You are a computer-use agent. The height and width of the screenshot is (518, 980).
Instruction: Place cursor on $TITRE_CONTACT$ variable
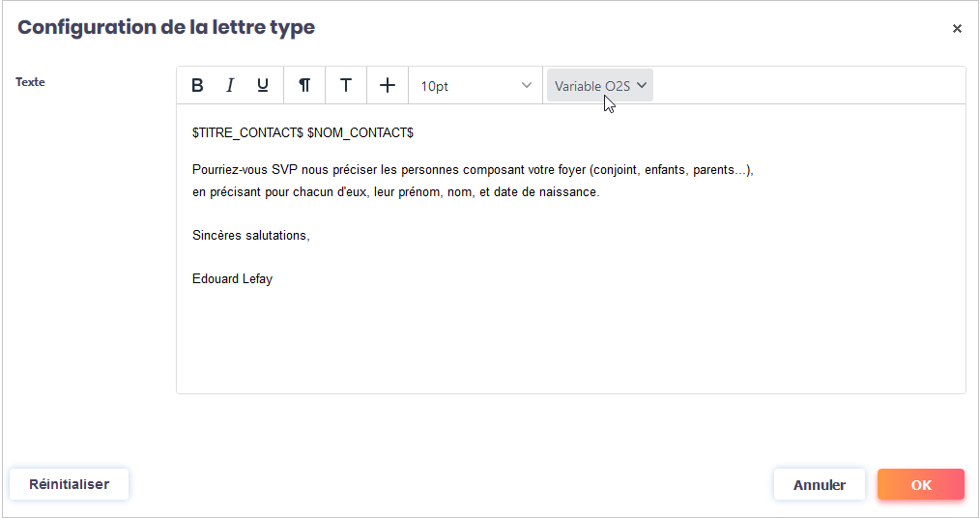tap(247, 132)
